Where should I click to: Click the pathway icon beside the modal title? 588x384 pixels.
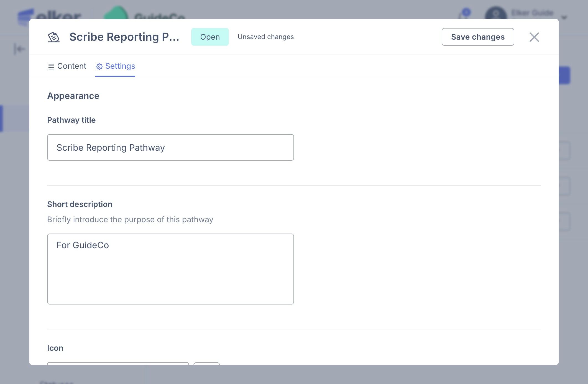click(x=54, y=37)
